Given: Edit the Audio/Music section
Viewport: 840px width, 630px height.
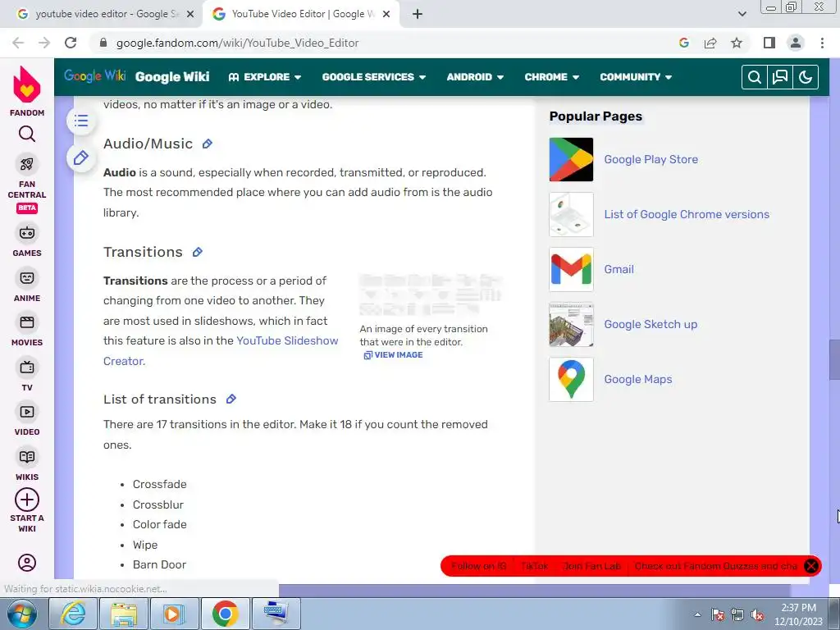Looking at the screenshot, I should [208, 144].
